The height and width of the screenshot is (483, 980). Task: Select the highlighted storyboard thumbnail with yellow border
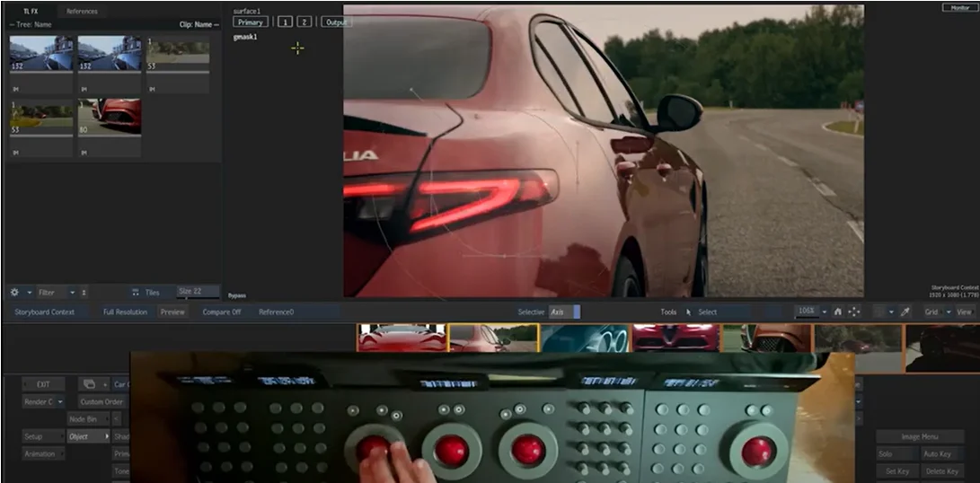pos(493,338)
